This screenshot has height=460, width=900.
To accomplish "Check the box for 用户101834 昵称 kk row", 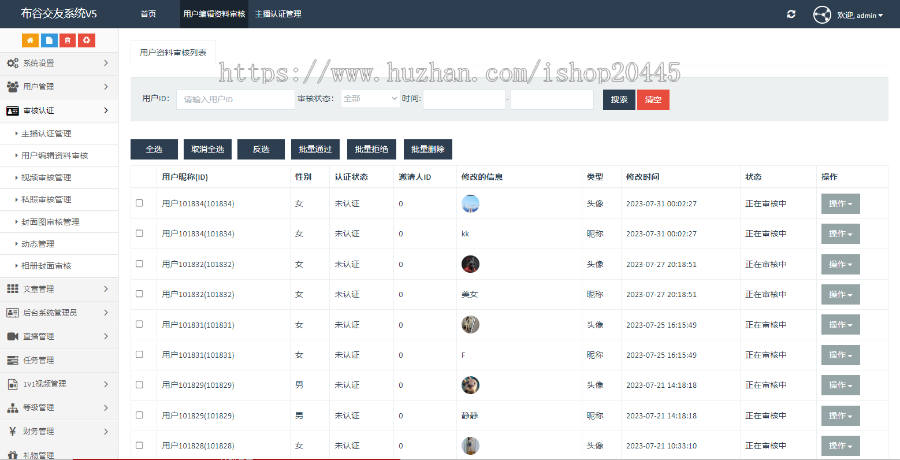I will coord(139,233).
